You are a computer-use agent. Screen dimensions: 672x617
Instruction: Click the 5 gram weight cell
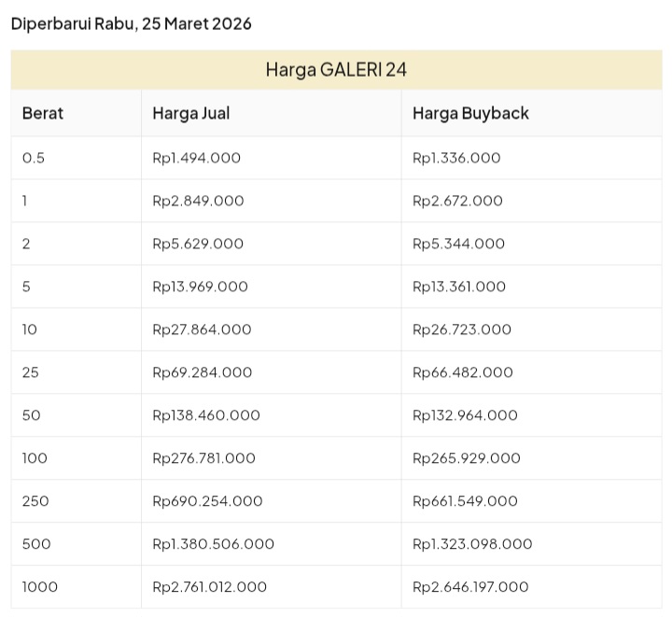[26, 287]
